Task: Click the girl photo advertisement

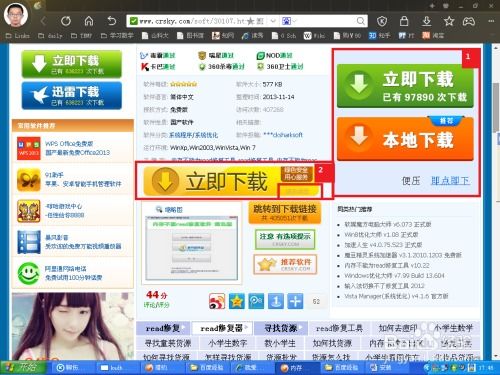Action: coord(73,326)
